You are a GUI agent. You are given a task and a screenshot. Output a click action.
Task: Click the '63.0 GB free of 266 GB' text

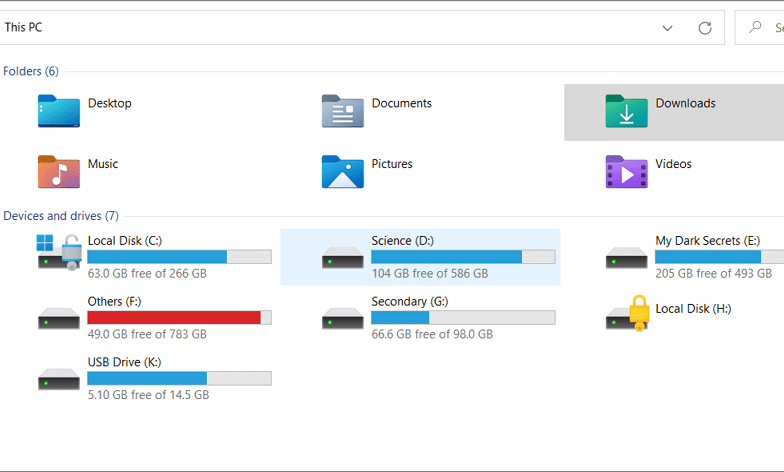pyautogui.click(x=147, y=274)
